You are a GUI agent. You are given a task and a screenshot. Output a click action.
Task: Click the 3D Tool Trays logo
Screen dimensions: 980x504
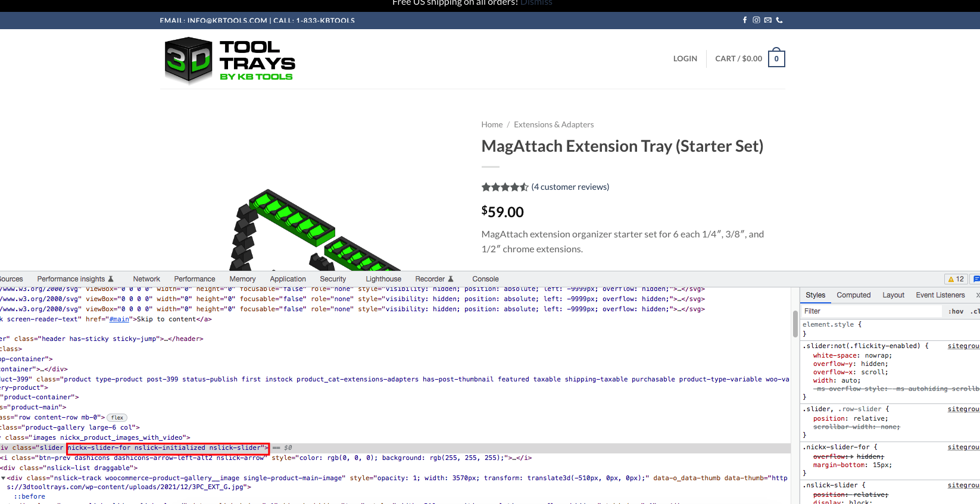coord(230,60)
